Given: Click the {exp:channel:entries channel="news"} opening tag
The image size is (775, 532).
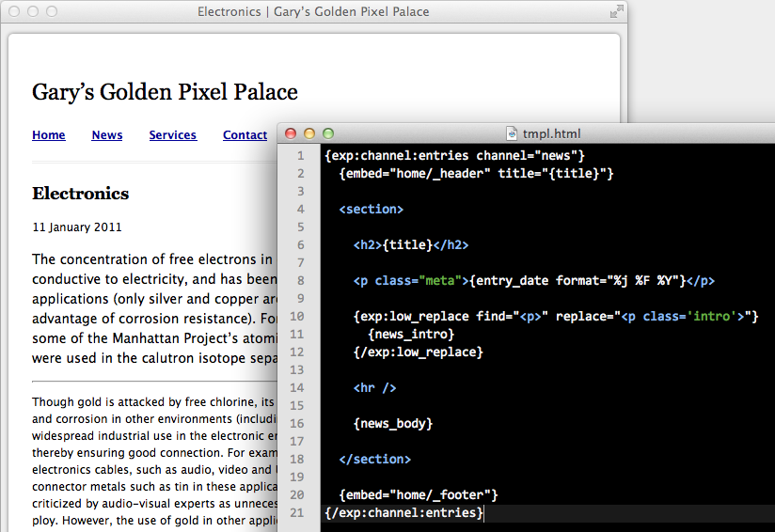Looking at the screenshot, I should [x=454, y=156].
